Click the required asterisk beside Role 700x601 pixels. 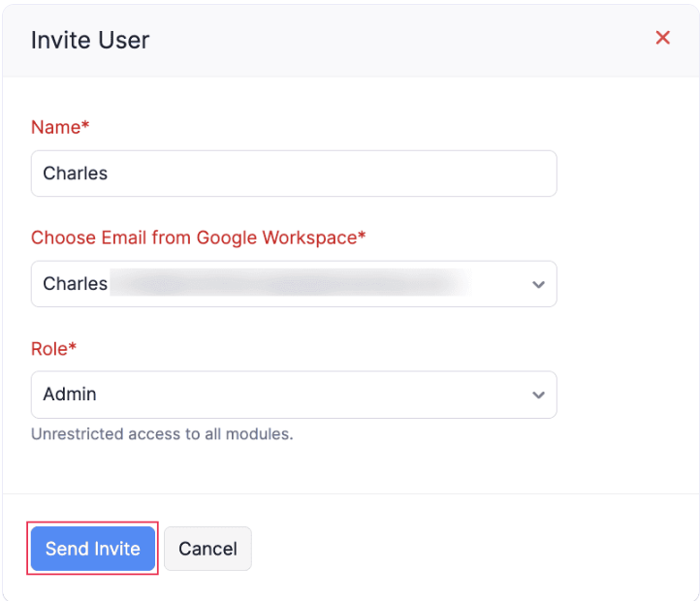pyautogui.click(x=73, y=347)
